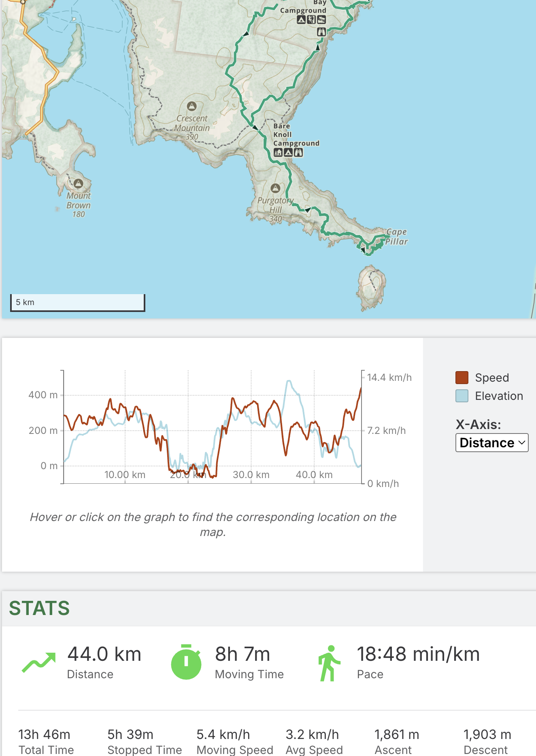Click the Purgatory Hill summit icon
Screen dimensions: 536x756
coord(275,188)
